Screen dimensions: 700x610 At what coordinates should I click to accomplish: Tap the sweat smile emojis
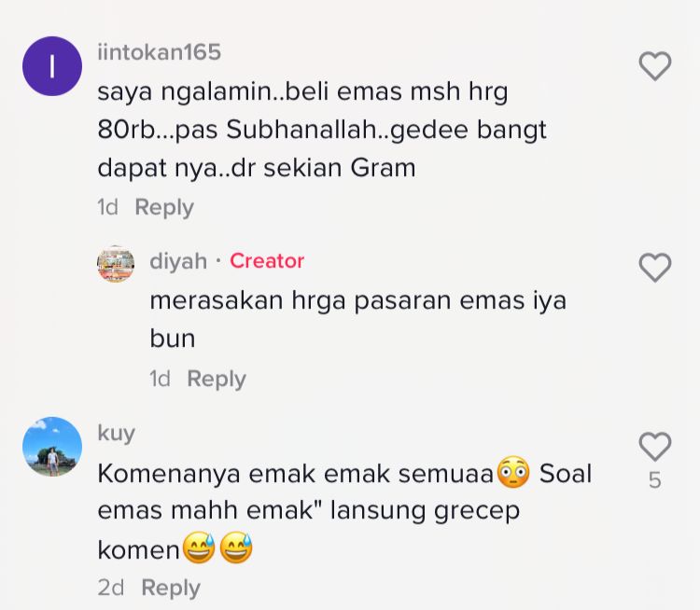(217, 548)
